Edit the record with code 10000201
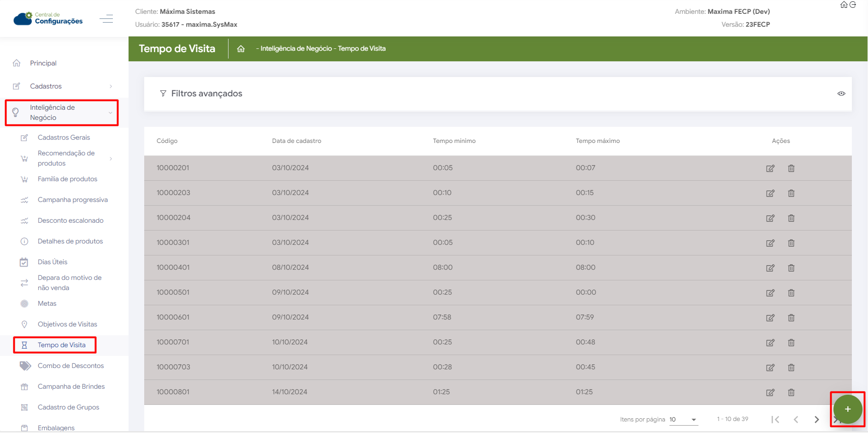This screenshot has height=433, width=868. point(770,168)
